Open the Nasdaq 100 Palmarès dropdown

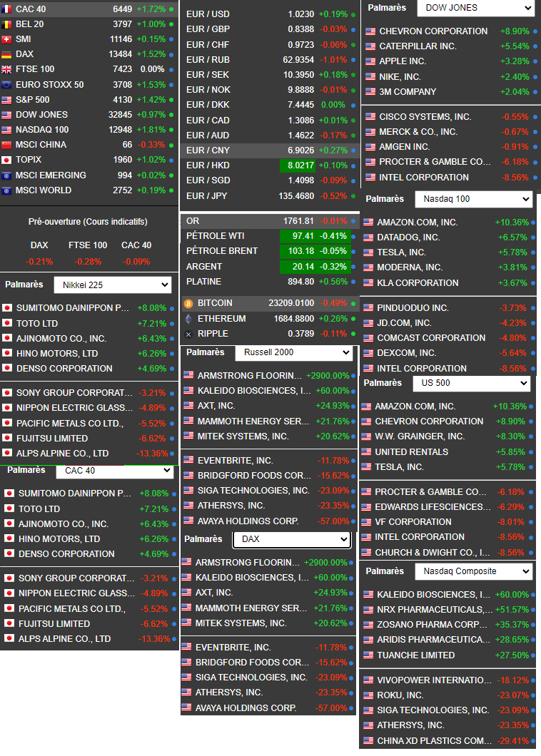473,199
